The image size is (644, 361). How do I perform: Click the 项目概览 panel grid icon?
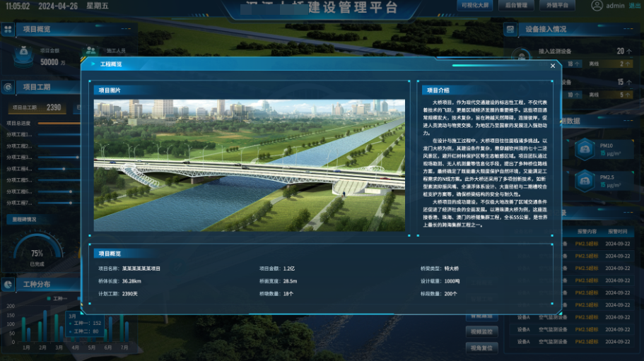pos(8,30)
